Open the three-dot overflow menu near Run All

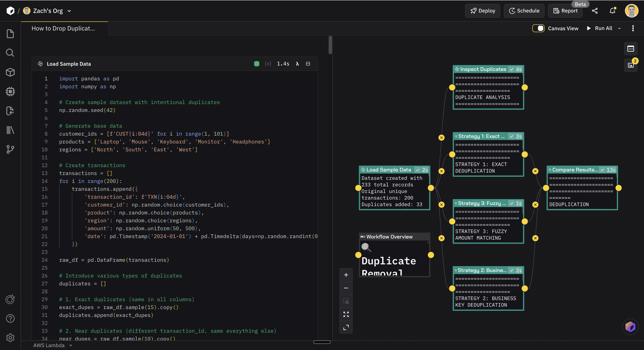tap(633, 28)
